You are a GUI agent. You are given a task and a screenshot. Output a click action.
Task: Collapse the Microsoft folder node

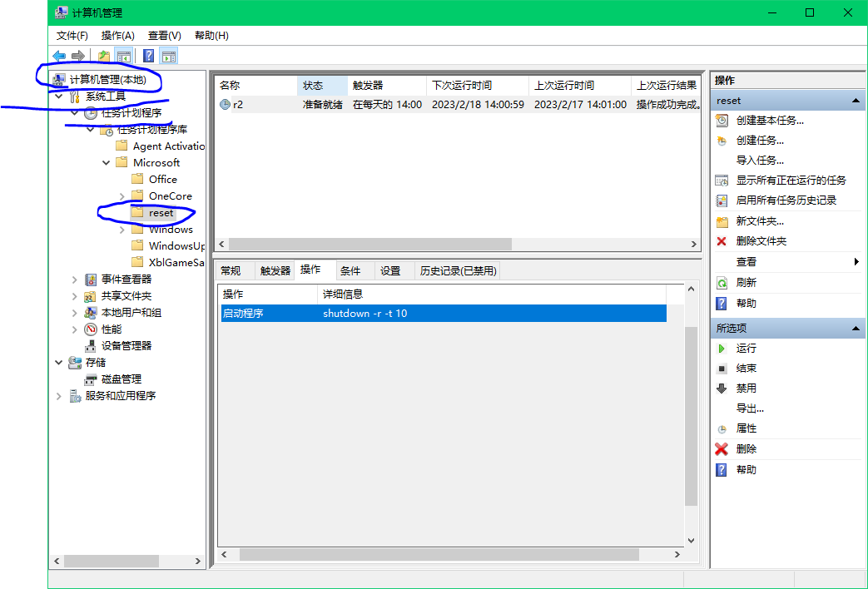coord(107,163)
